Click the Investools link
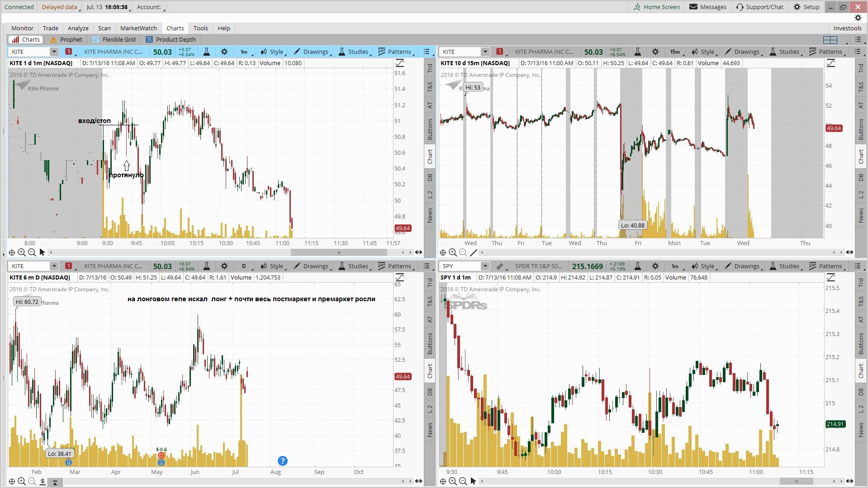Viewport: 868px width, 488px height. point(847,28)
